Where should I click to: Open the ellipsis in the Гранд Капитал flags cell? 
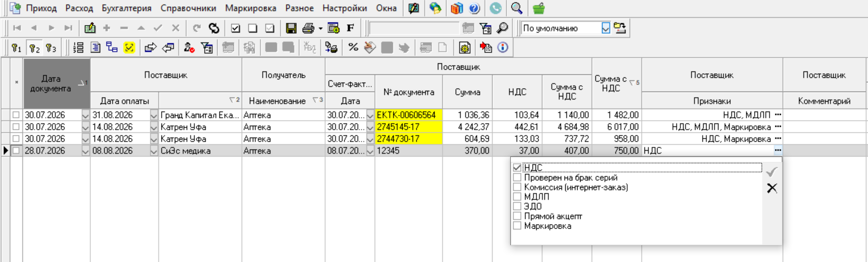tap(778, 115)
